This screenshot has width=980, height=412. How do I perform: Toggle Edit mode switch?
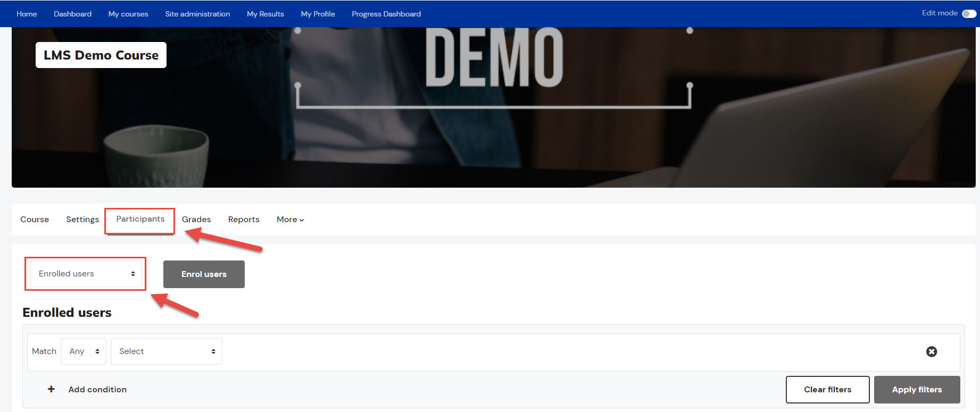(969, 14)
